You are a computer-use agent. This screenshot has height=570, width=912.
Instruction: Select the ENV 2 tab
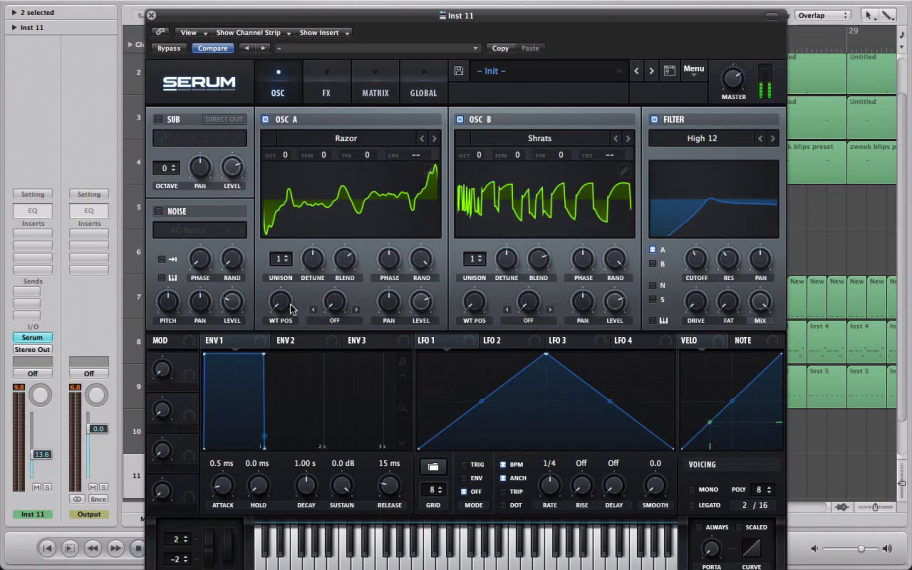[x=286, y=340]
